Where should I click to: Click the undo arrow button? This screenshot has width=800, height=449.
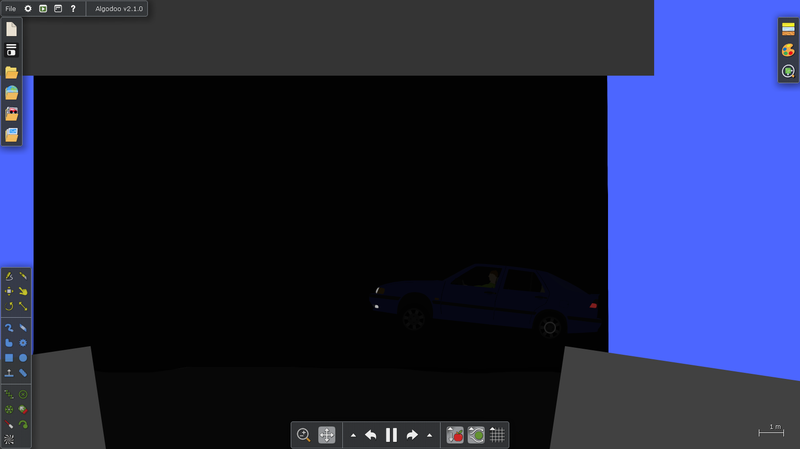point(371,435)
